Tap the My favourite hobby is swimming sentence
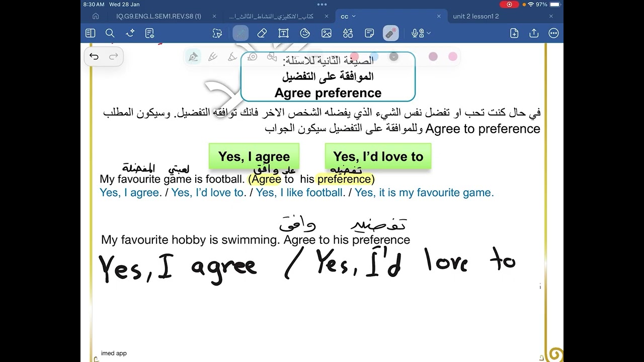 (x=191, y=240)
